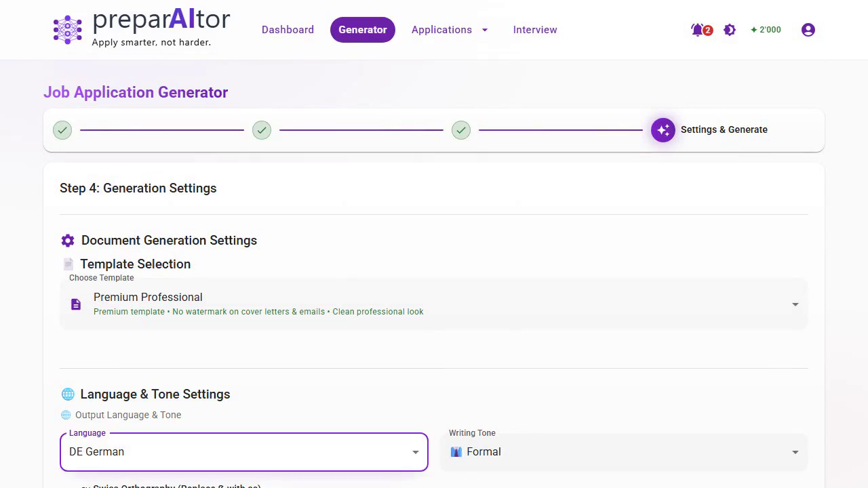Open the notifications bell
868x488 pixels.
pyautogui.click(x=698, y=30)
